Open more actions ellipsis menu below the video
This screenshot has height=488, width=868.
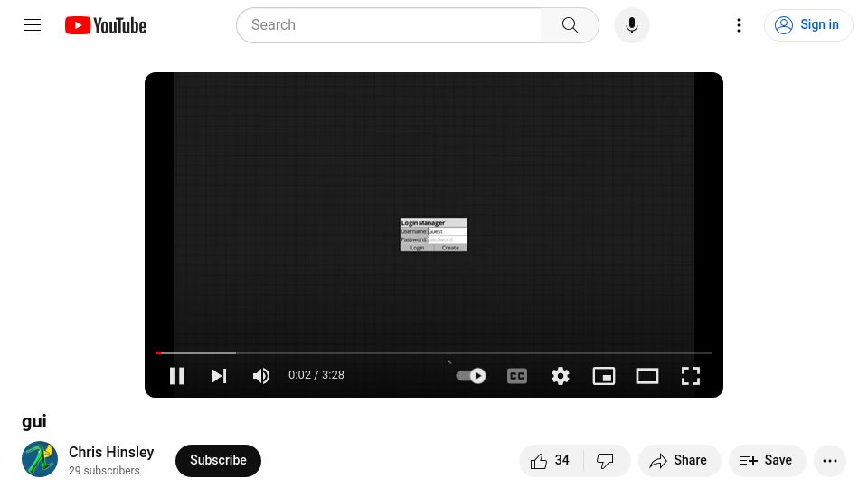(x=830, y=460)
